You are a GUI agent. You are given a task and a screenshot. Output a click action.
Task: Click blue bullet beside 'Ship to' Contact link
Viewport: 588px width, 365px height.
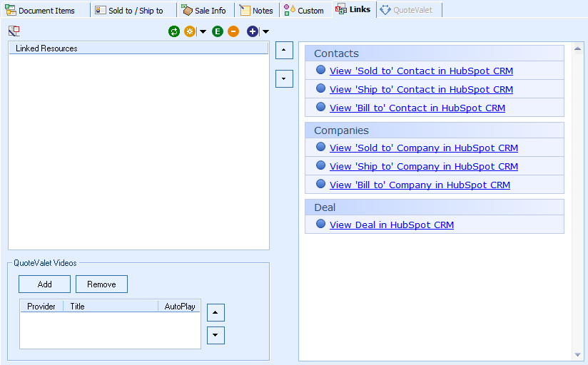tap(320, 88)
